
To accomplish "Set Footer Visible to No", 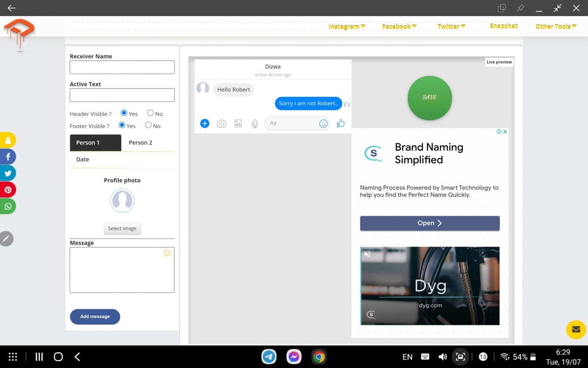I will (148, 125).
